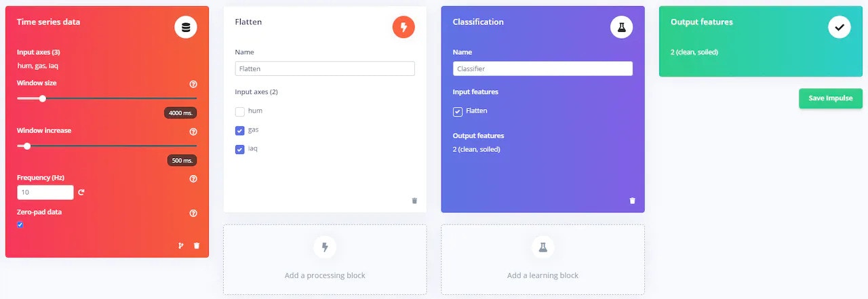Remove the Classification block via trash icon

coord(633,201)
